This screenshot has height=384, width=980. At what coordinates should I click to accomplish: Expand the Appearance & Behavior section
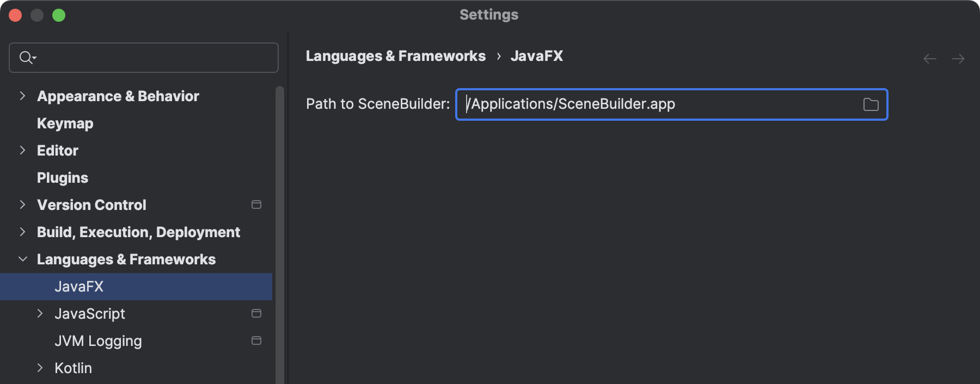22,96
